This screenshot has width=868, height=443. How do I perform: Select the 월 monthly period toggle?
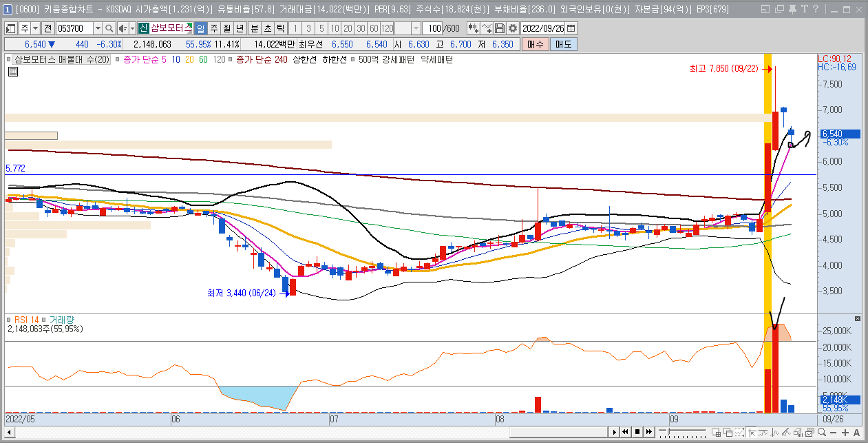[227, 28]
